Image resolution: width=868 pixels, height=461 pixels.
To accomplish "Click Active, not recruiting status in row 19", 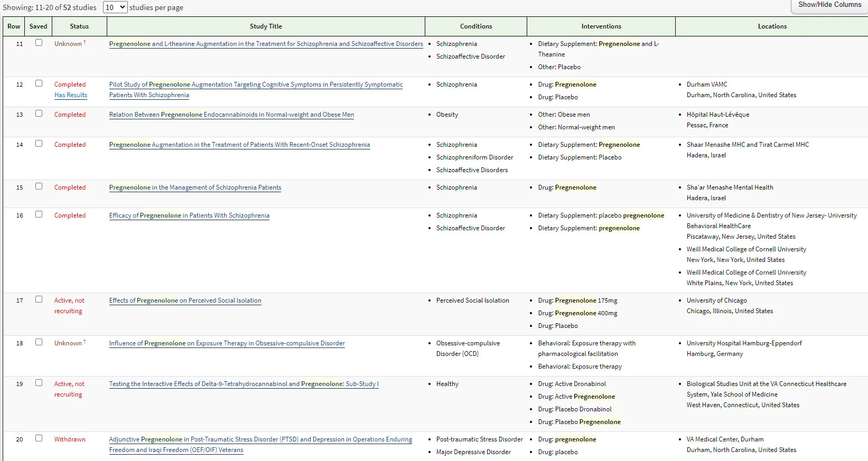I will [69, 389].
